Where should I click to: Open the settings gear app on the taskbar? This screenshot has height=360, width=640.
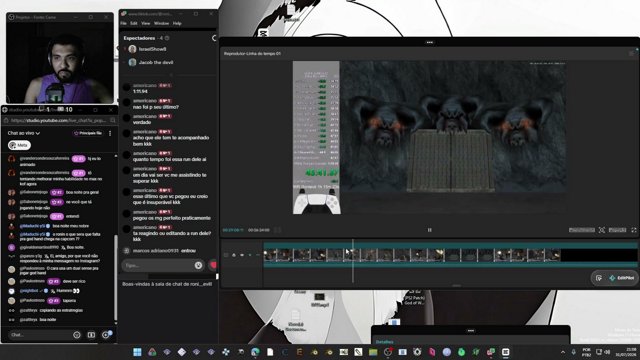[417, 352]
